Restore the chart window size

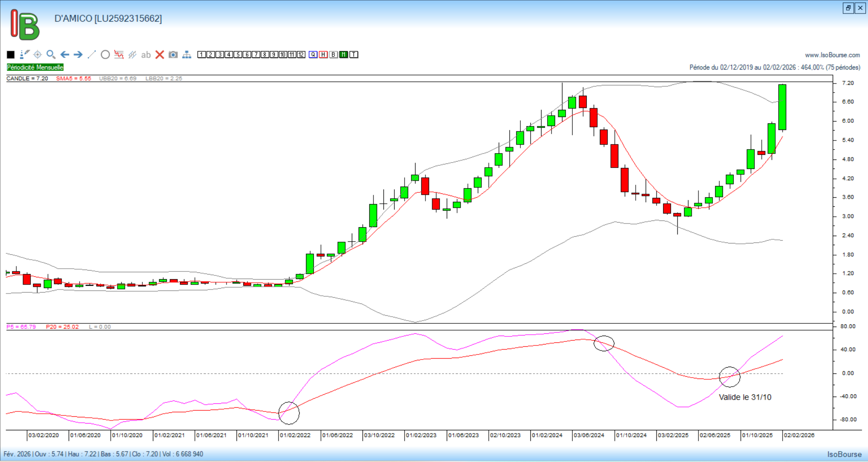(848, 8)
